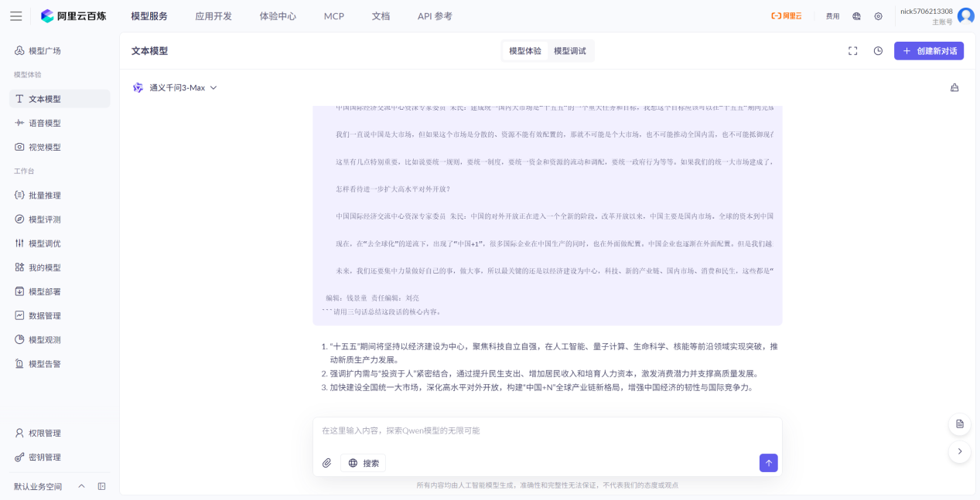
Task: Click the user avatar icon
Action: coord(965,15)
